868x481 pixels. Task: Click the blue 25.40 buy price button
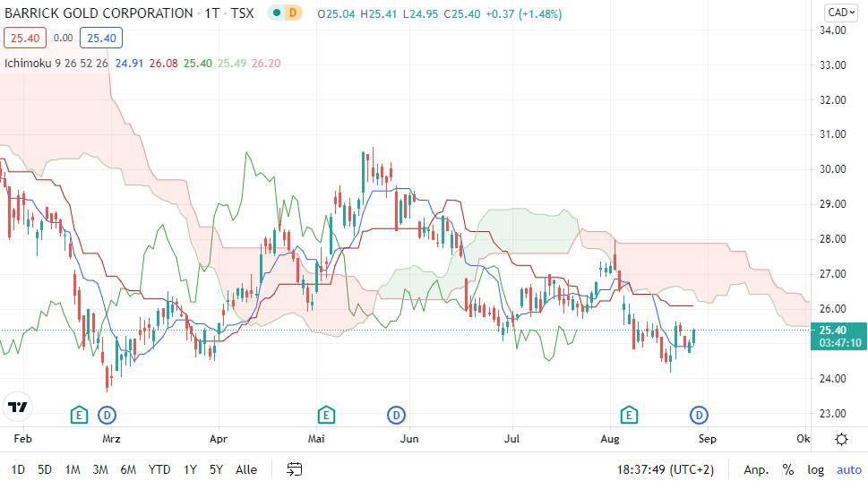pos(101,39)
